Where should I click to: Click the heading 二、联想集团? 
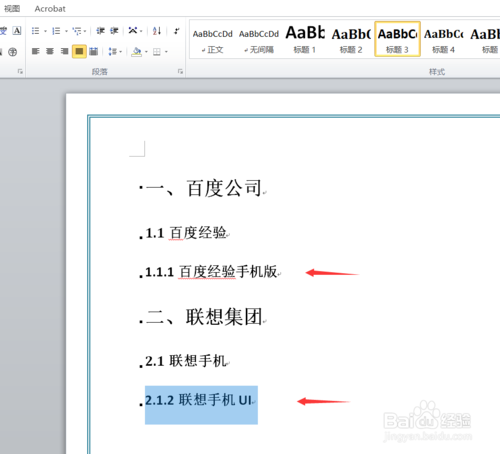click(204, 316)
